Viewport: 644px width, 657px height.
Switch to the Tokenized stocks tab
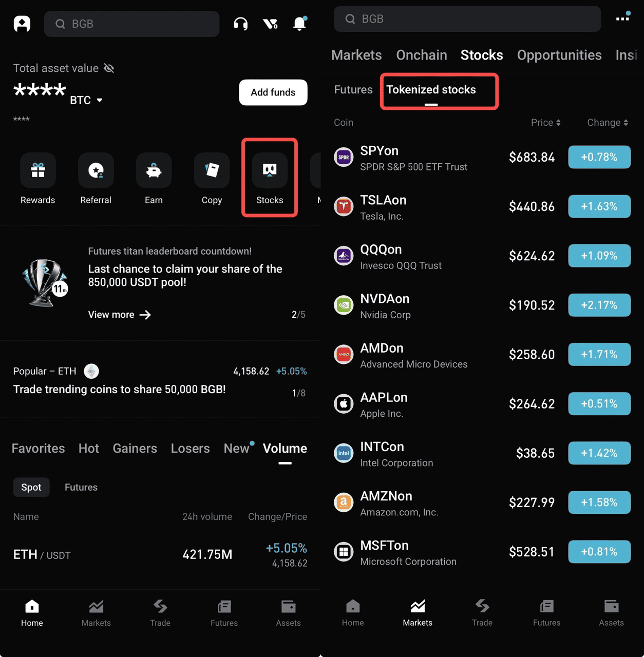point(431,90)
